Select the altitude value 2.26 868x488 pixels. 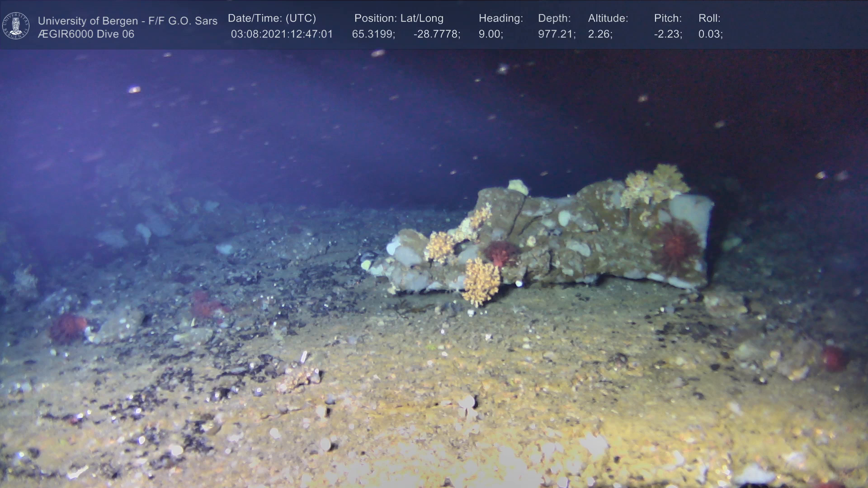point(600,34)
